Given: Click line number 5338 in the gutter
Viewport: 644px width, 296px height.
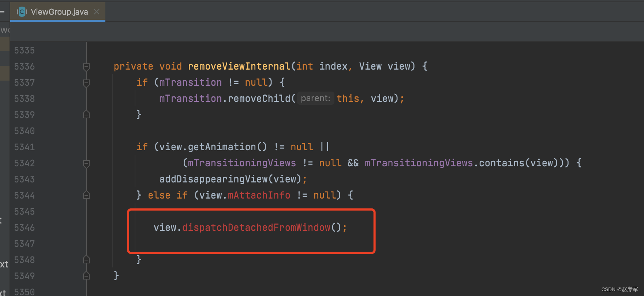Looking at the screenshot, I should 25,99.
